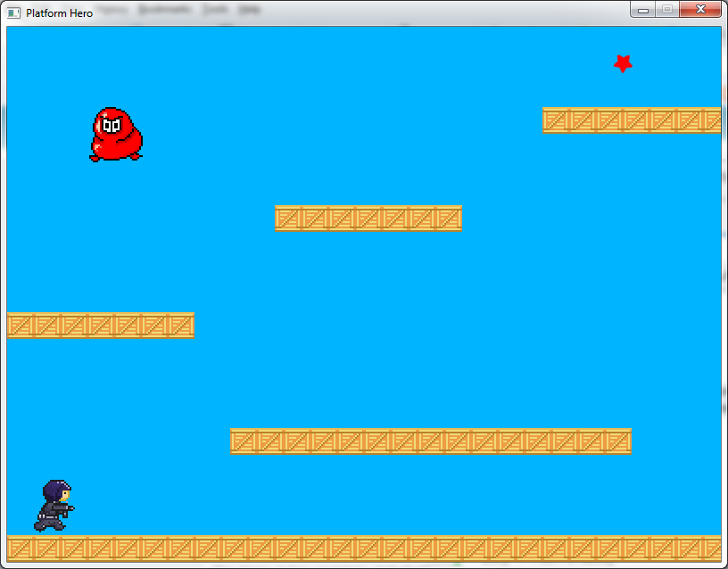Click the ninja's purple hooded head
Viewport: 728px width, 569px height.
point(57,491)
